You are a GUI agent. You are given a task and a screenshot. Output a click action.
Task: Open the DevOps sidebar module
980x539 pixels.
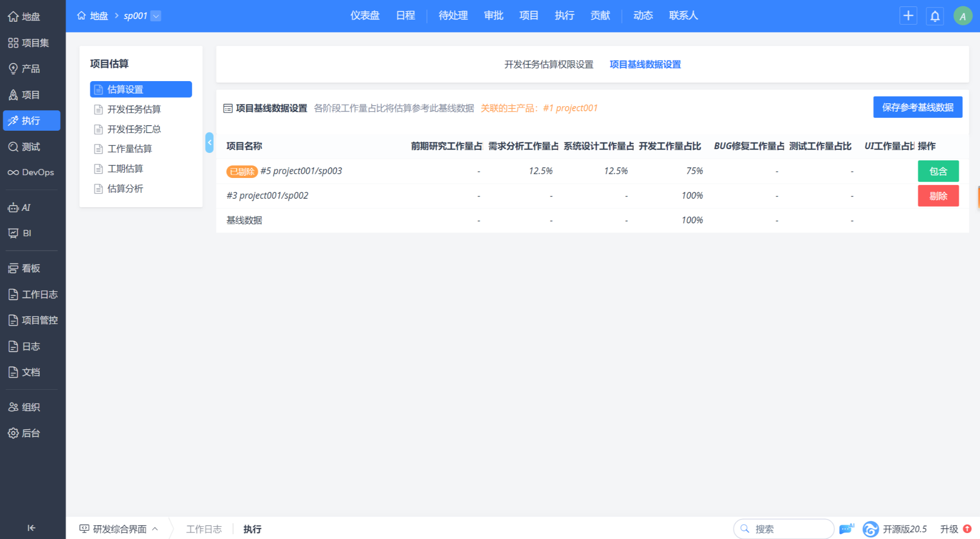pos(31,172)
